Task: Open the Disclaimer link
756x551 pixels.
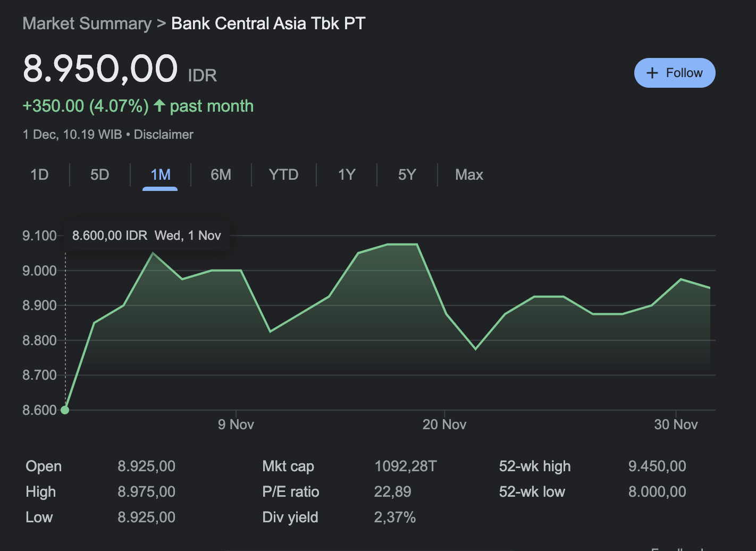Action: point(163,135)
